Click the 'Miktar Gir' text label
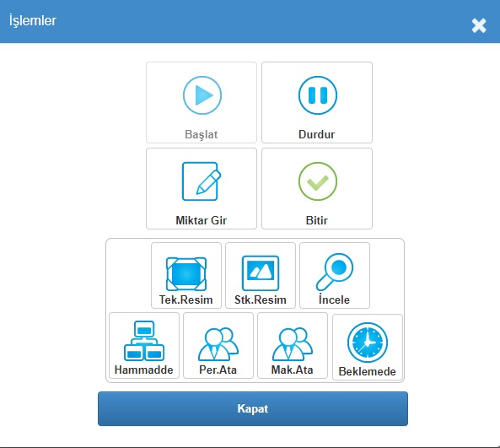Image resolution: width=500 pixels, height=448 pixels. (x=202, y=220)
